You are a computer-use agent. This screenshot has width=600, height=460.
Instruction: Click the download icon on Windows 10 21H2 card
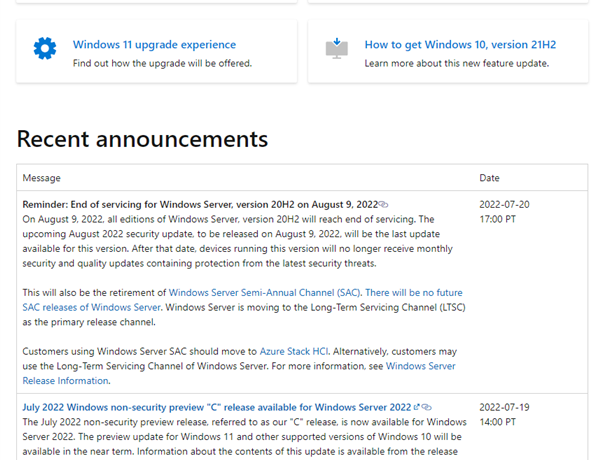(x=337, y=50)
